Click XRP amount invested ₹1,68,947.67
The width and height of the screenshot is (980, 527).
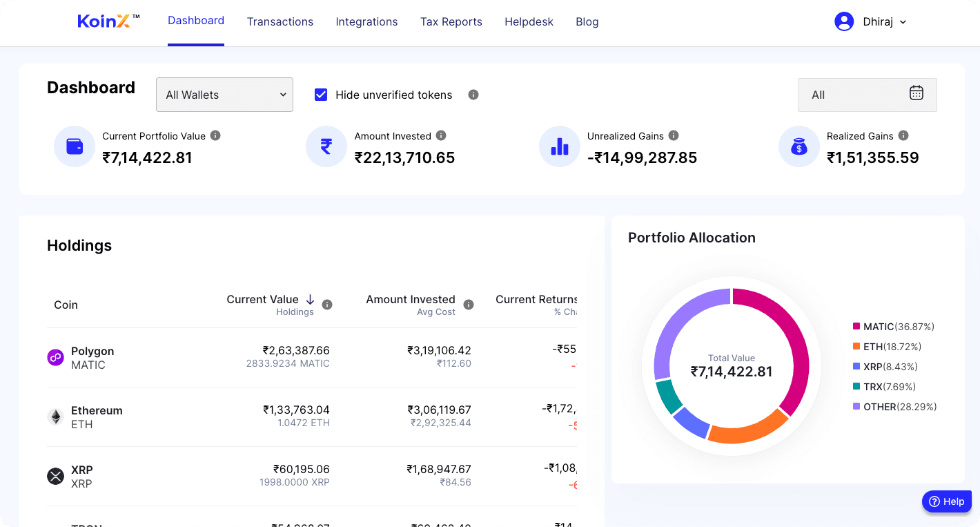pos(439,469)
